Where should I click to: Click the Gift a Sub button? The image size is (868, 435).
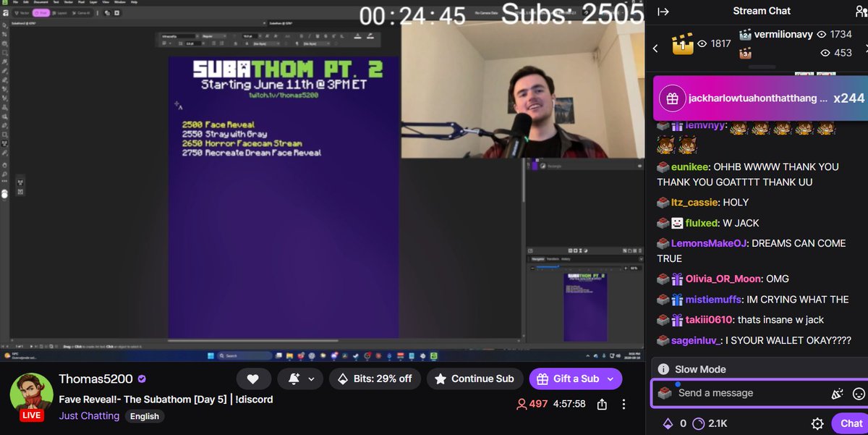[567, 379]
